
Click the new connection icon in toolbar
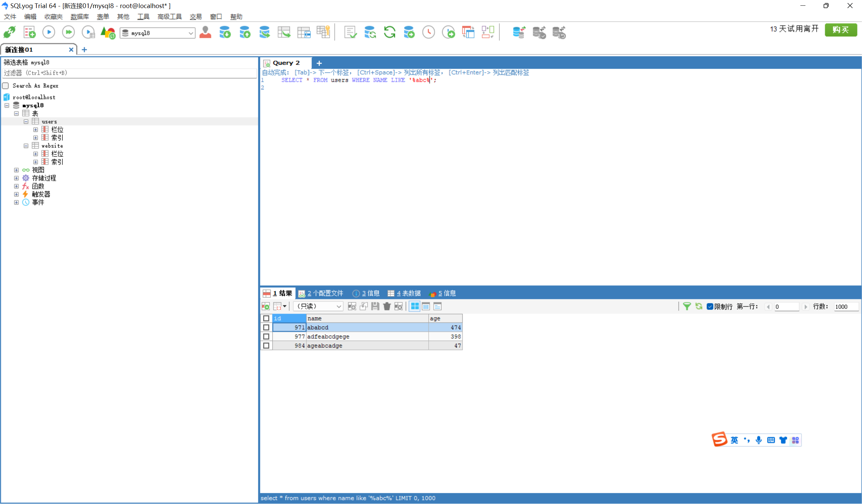[x=9, y=32]
